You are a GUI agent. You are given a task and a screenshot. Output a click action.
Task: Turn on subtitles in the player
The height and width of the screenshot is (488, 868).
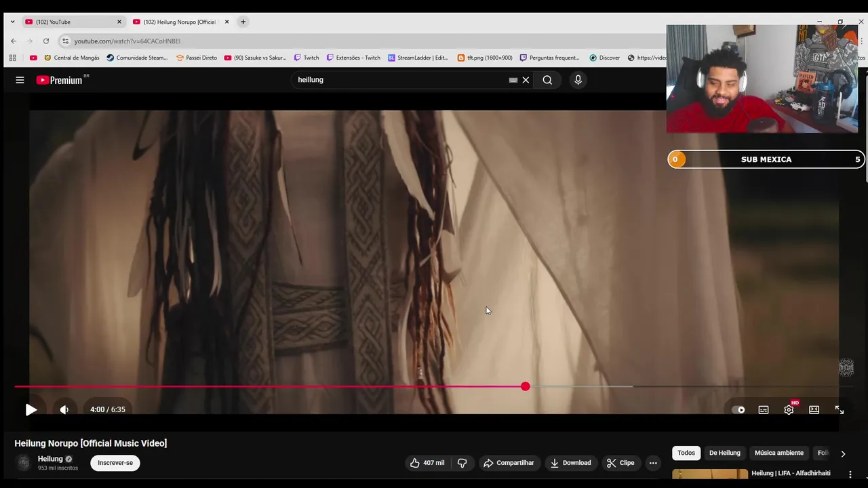(x=764, y=409)
